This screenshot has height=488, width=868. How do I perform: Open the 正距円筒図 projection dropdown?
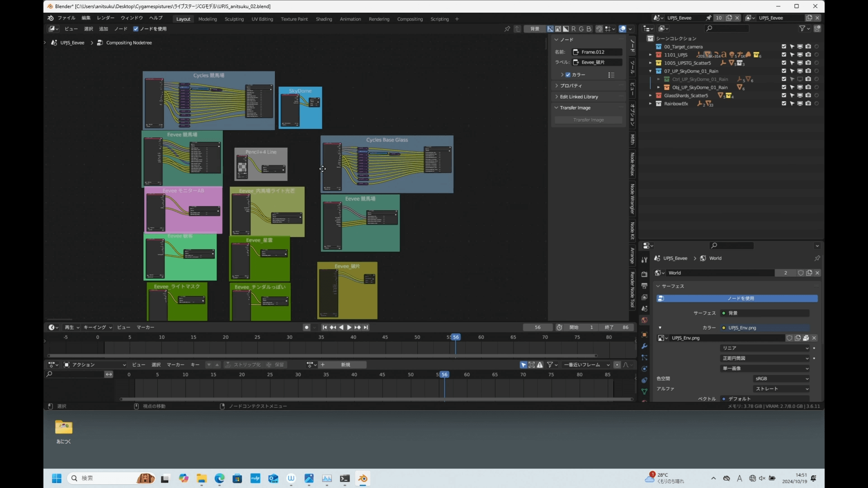click(764, 358)
